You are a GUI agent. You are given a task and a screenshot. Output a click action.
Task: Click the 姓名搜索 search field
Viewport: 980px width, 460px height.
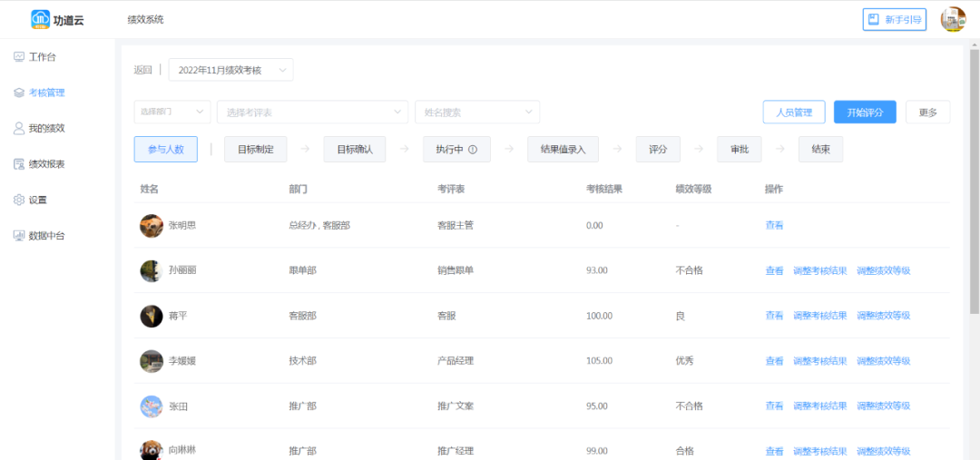[x=476, y=112]
